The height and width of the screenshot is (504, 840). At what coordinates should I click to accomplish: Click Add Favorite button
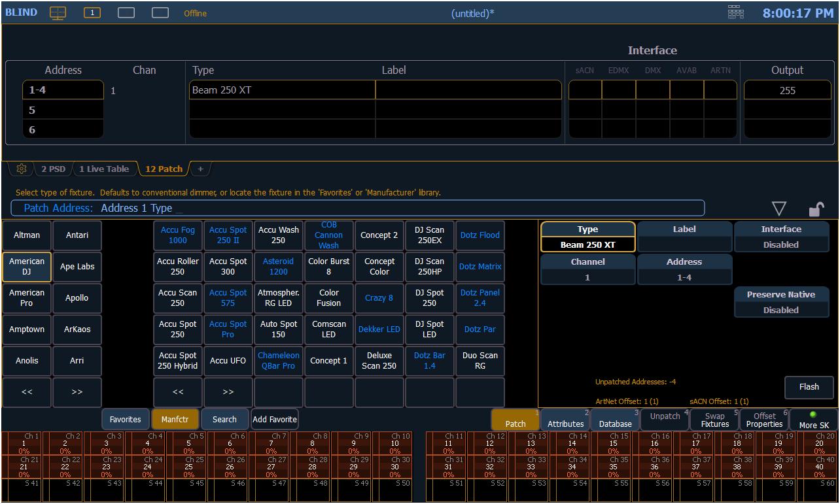point(275,420)
